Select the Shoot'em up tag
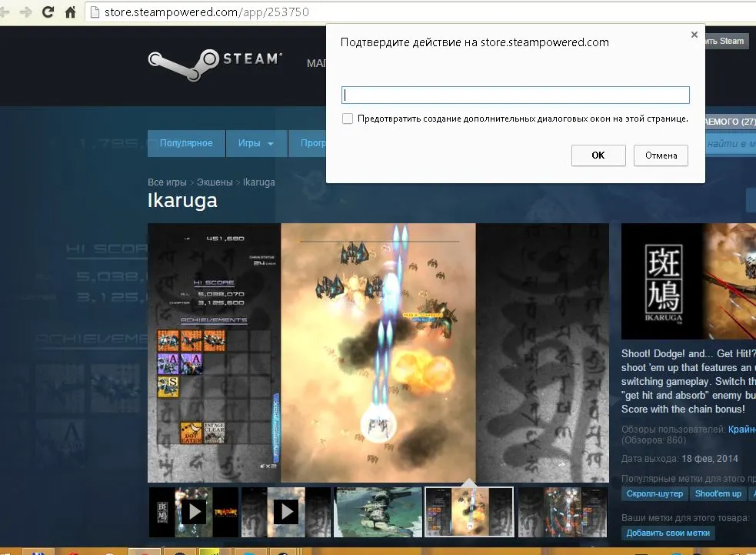Screen dimensions: 756x555 (718, 493)
